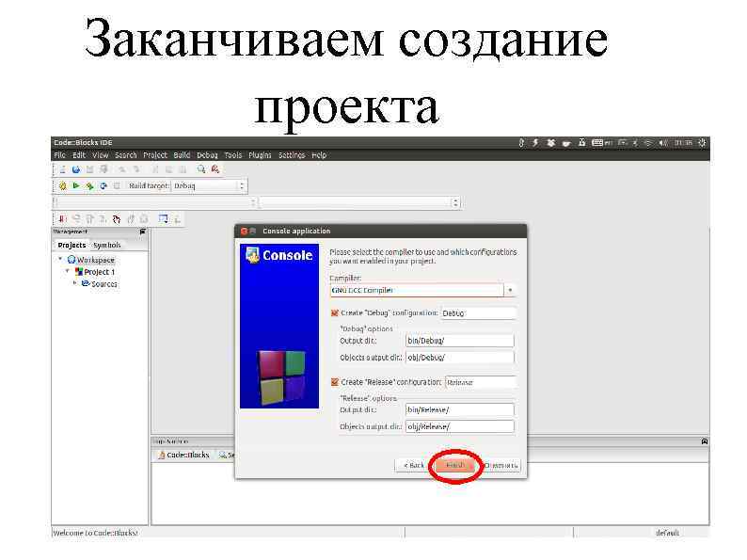Viewport: 747px width, 560px height.
Task: Click the Find magnifier icon
Action: (201, 169)
